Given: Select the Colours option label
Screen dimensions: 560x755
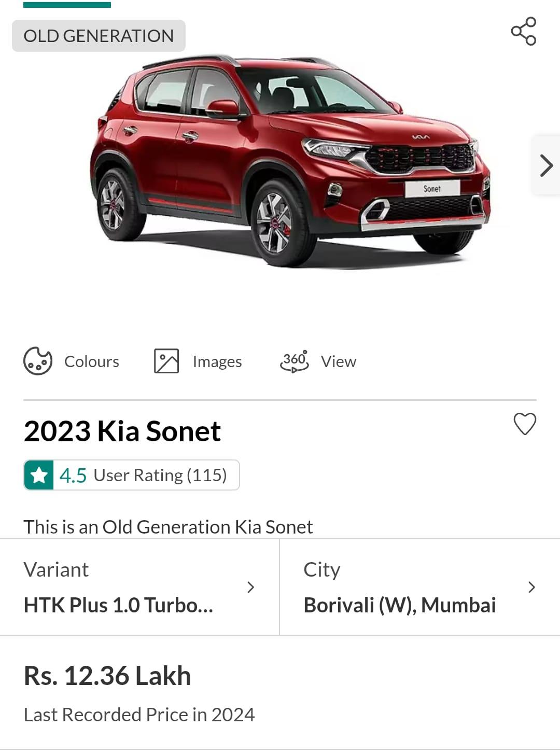Looking at the screenshot, I should 92,361.
